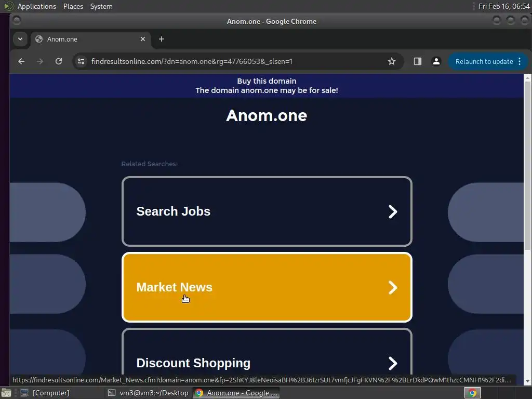Select the Anom.one browser tab
This screenshot has width=532, height=399.
pyautogui.click(x=90, y=39)
